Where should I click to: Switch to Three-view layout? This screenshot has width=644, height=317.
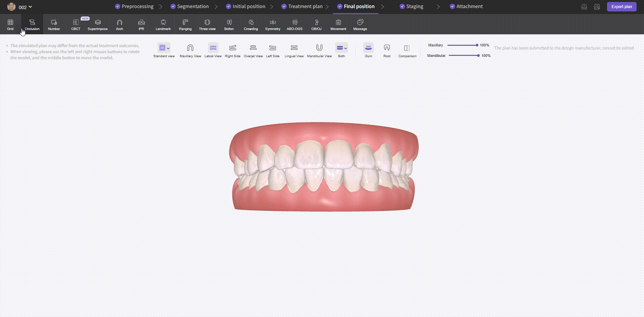tap(207, 25)
